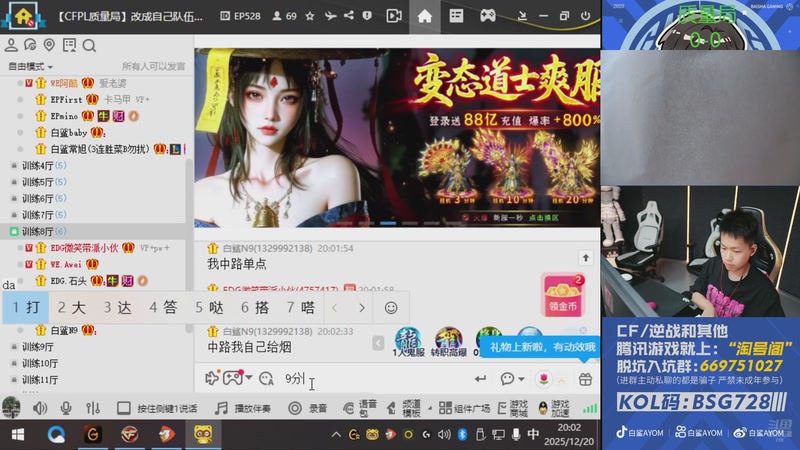The image size is (800, 450).
Task: Click the promotional game banner
Action: (x=397, y=138)
